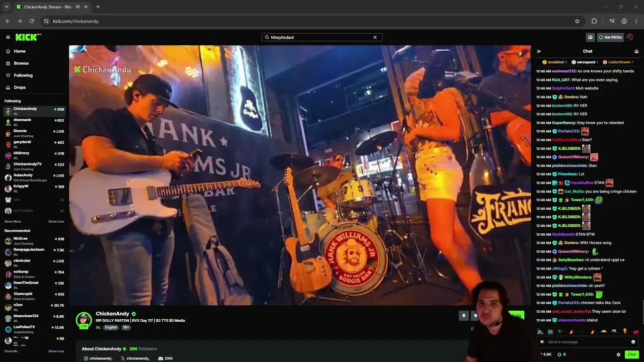Open the Chrome tab search dropdown

point(7,7)
